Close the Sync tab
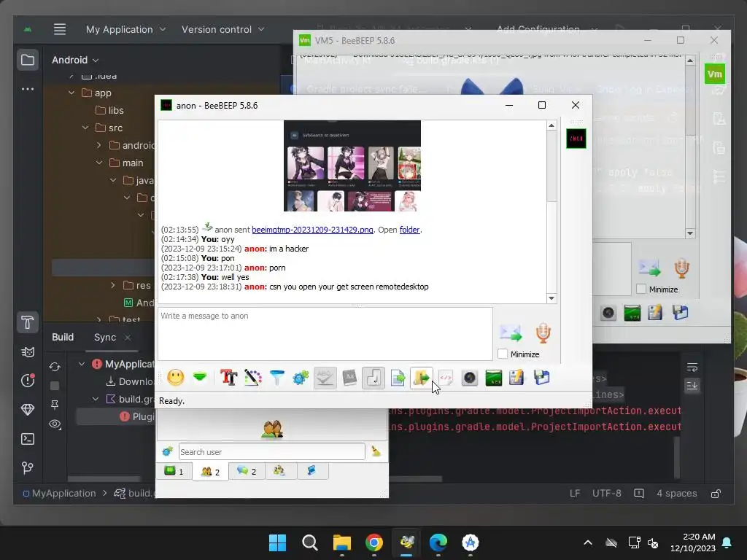The width and height of the screenshot is (747, 560). tap(128, 338)
